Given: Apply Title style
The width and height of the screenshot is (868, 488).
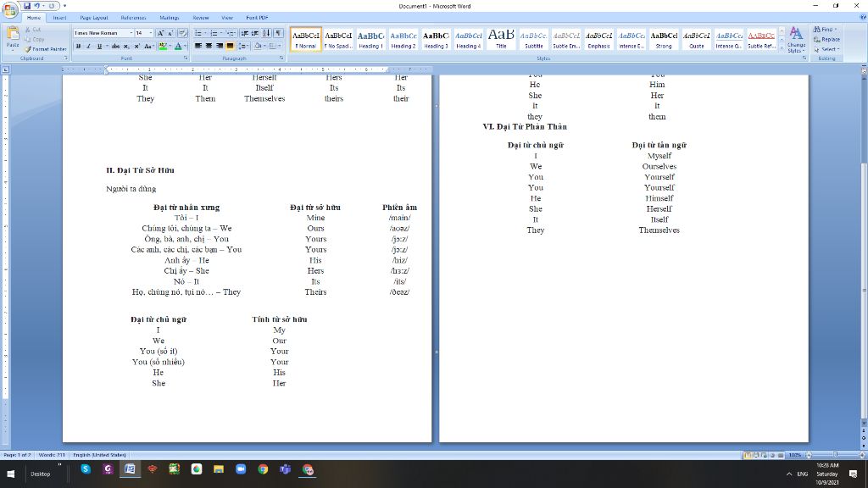Looking at the screenshot, I should pyautogui.click(x=501, y=39).
